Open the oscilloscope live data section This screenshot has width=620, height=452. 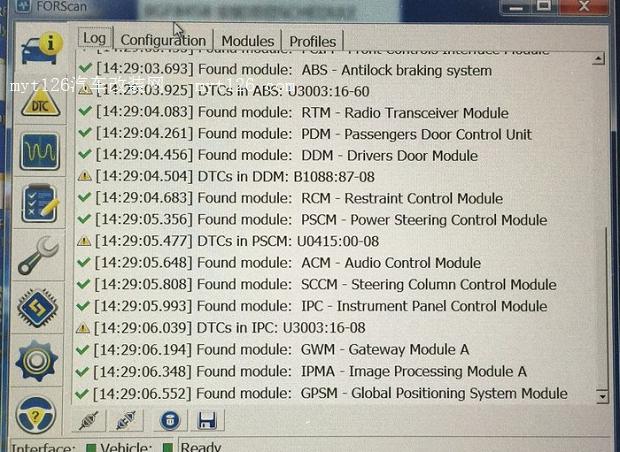tap(40, 152)
